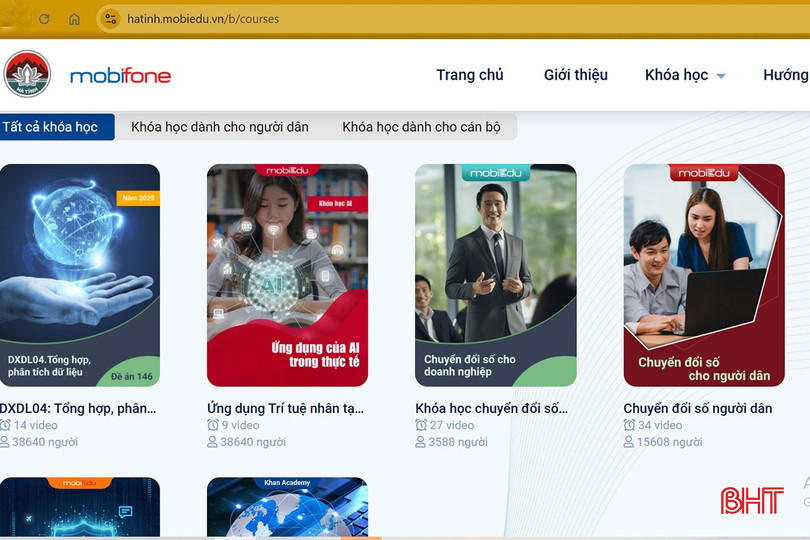This screenshot has height=540, width=810.
Task: Click the browser reload icon
Action: point(44,19)
